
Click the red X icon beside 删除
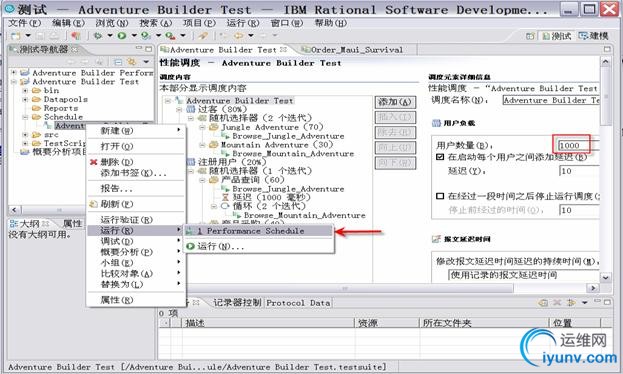[x=94, y=162]
